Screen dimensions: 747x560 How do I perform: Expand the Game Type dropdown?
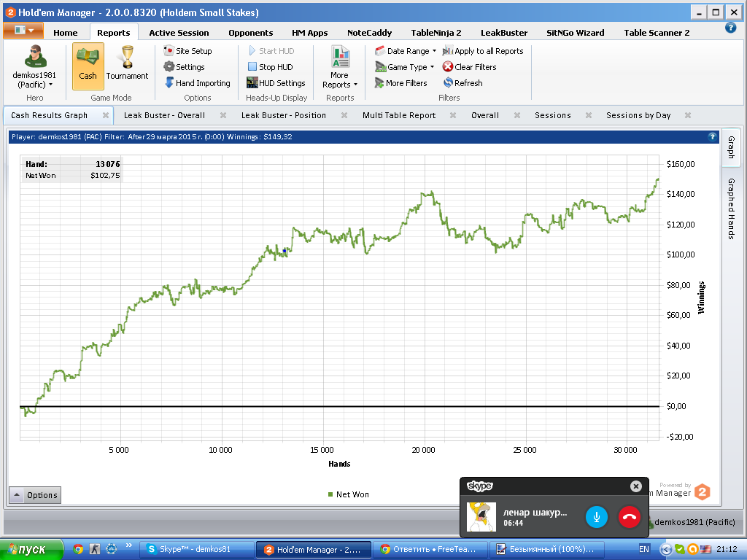(x=432, y=67)
